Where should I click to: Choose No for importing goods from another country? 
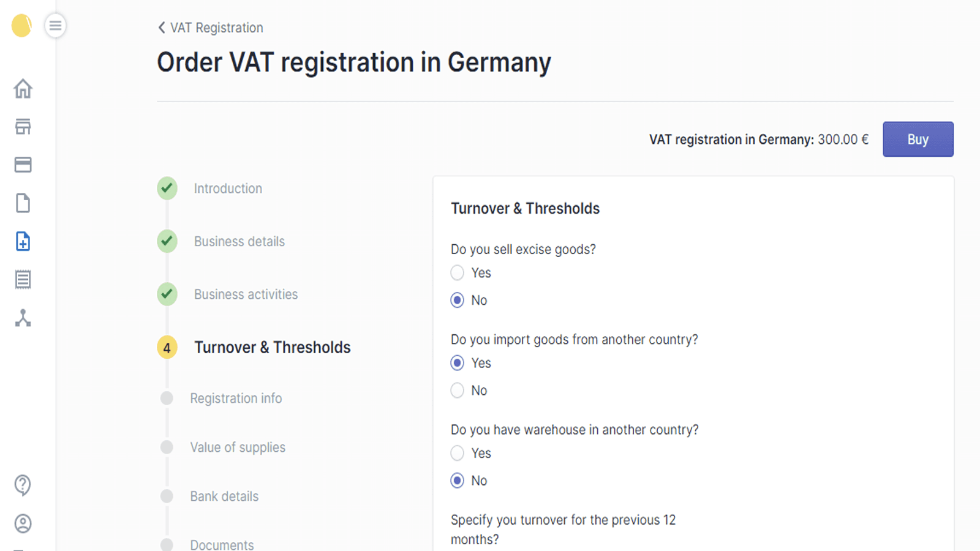click(x=457, y=390)
